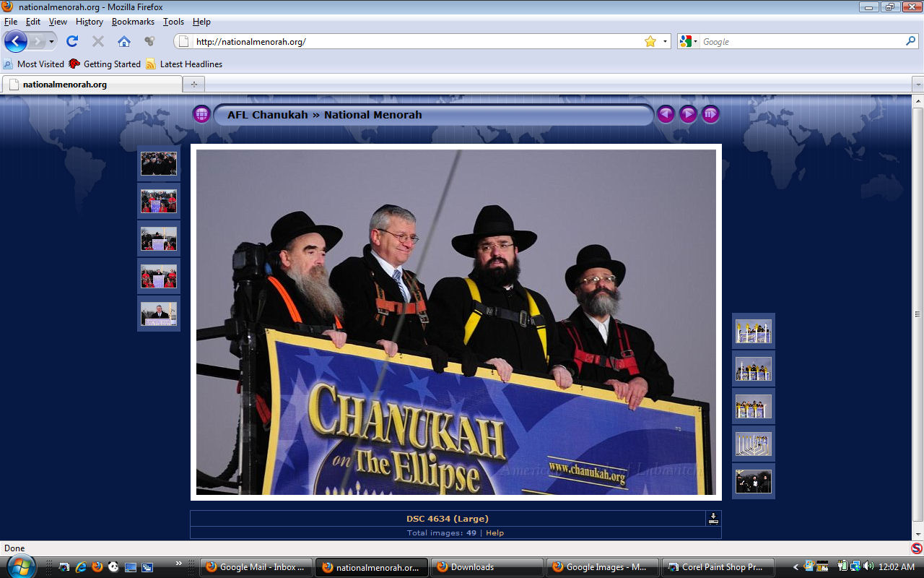Download the DSC 4634 image

click(713, 518)
